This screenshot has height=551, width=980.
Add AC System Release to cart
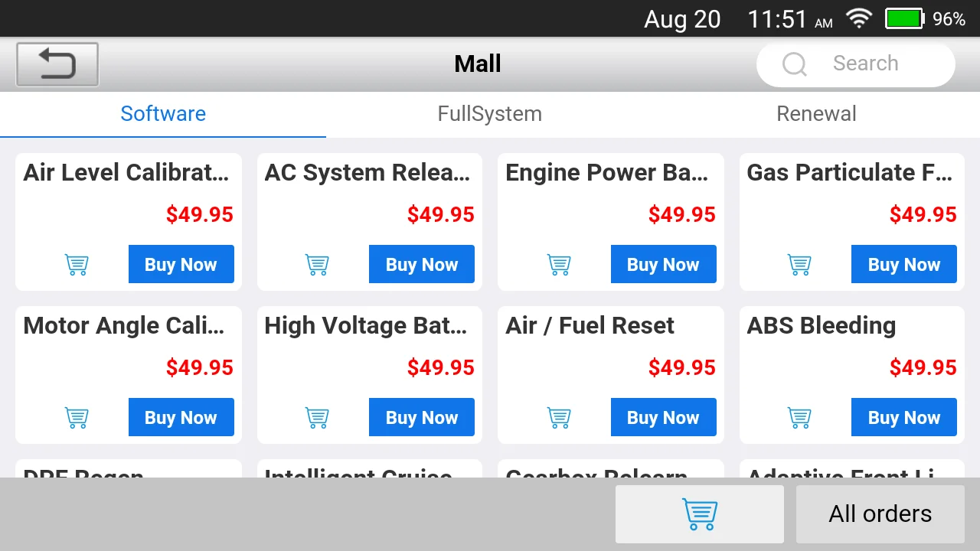click(x=317, y=265)
